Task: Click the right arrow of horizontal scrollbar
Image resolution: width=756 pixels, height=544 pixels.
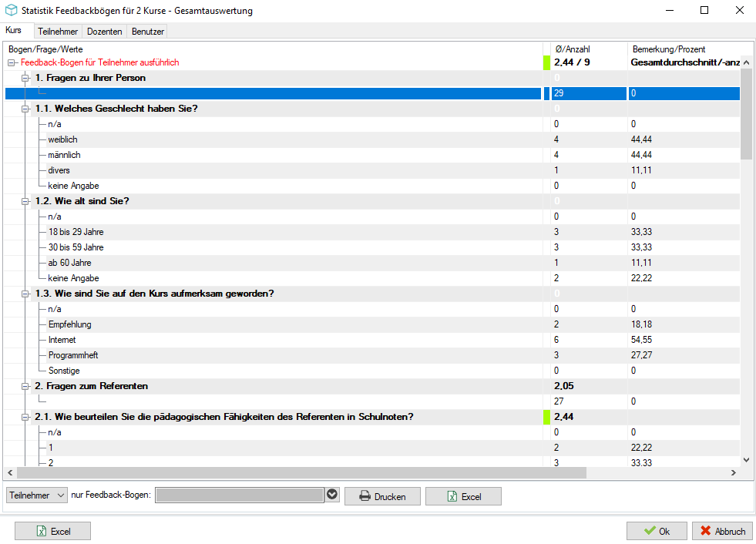Action: 734,472
